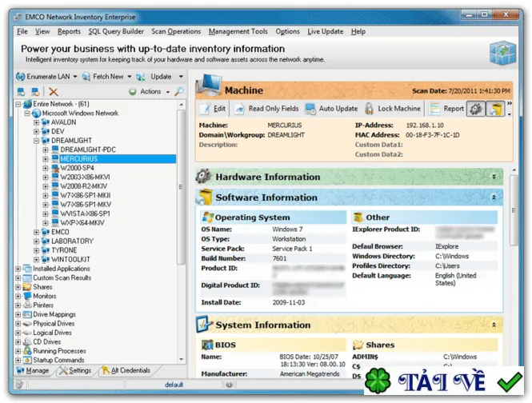Expand the AVALON workgroup node
This screenshot has width=532, height=403.
pos(36,122)
